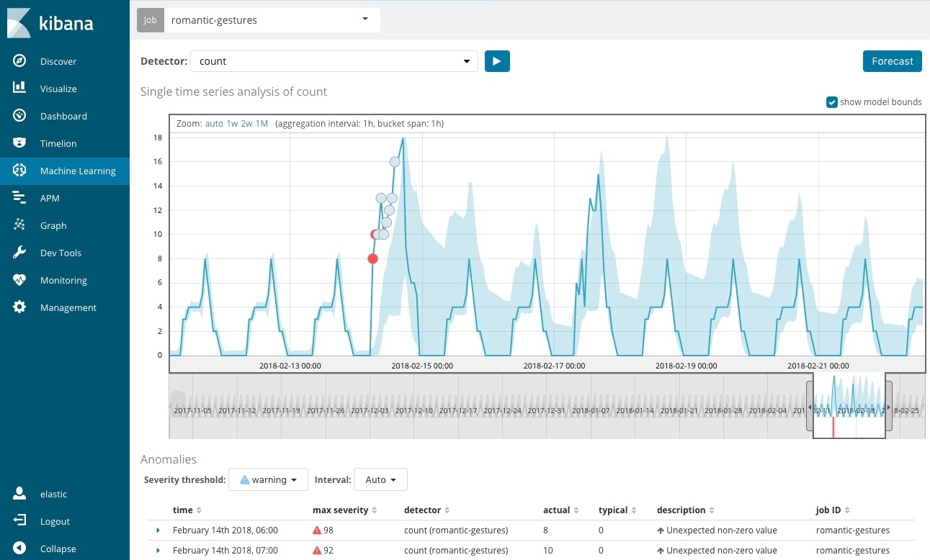Go to Visualize in sidebar
Viewport: 930px width, 560px height.
58,89
